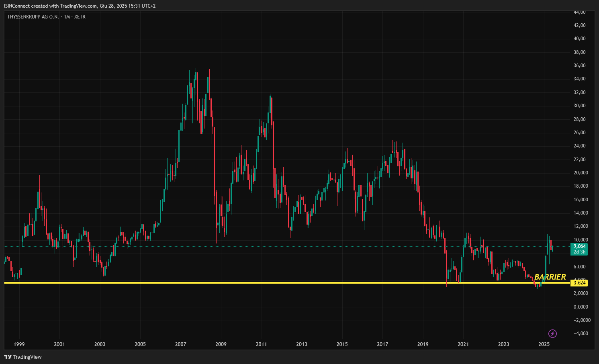
Task: Click the 32,00 price scale label
Action: [580, 92]
